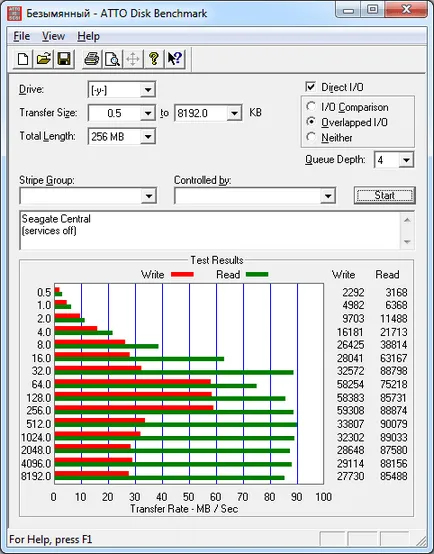Click the ATTO application icon in the title bar

click(14, 13)
